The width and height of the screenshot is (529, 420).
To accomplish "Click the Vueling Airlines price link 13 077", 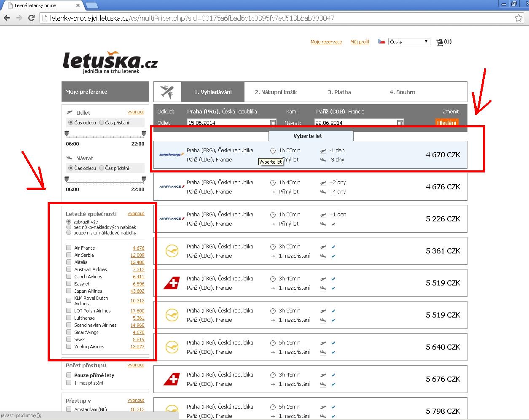I will (x=137, y=347).
